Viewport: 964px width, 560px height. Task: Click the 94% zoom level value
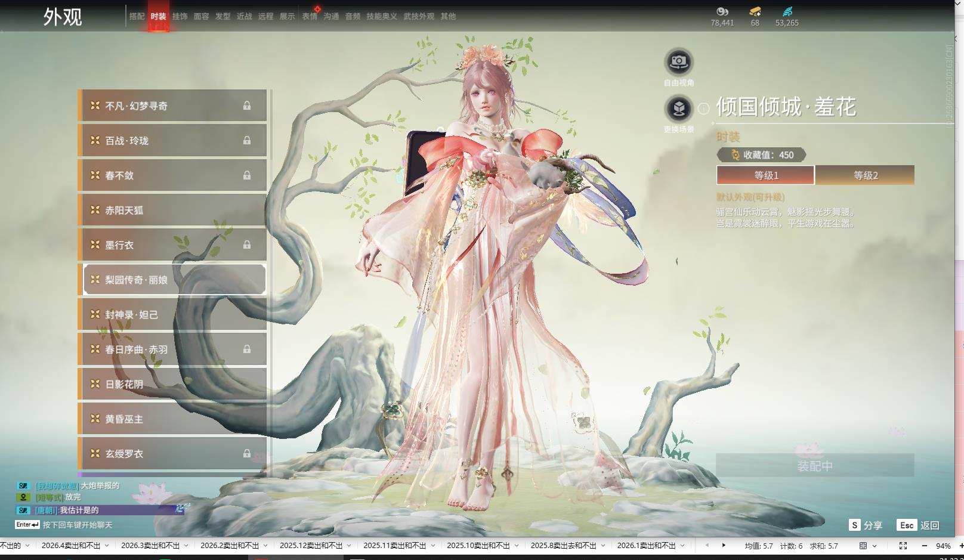[x=943, y=546]
